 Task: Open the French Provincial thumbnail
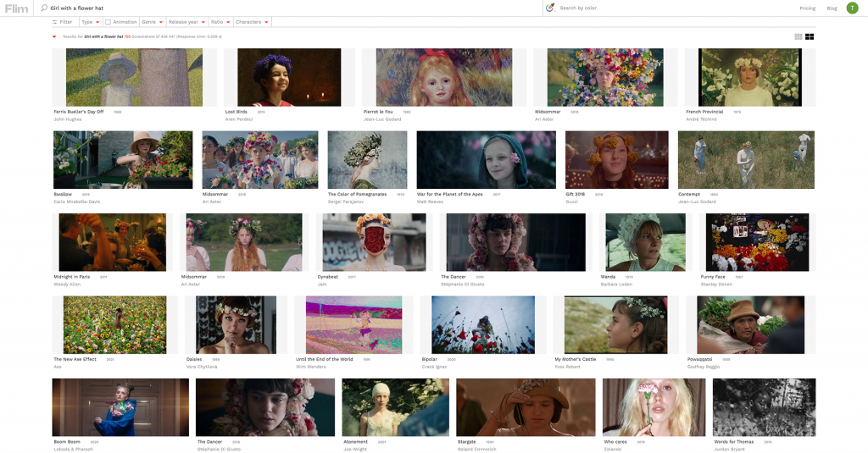point(750,77)
